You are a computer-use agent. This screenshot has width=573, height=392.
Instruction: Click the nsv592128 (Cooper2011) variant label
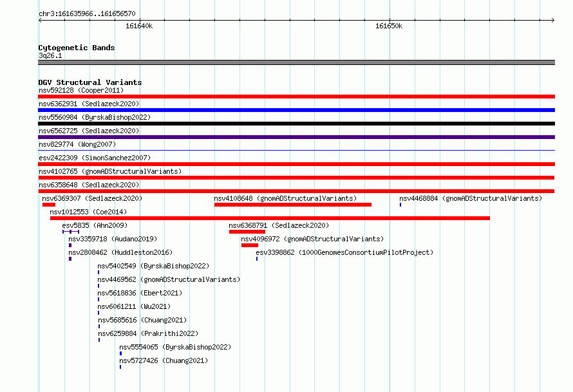81,90
